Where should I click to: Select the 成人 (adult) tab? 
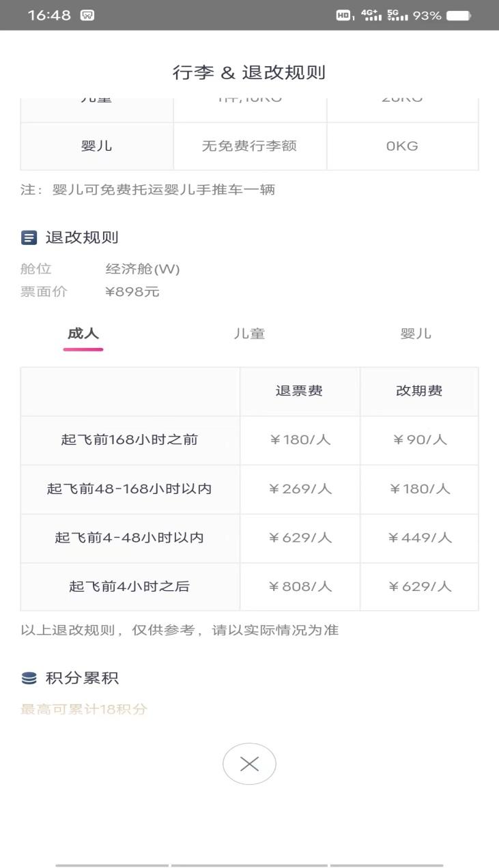pyautogui.click(x=83, y=334)
